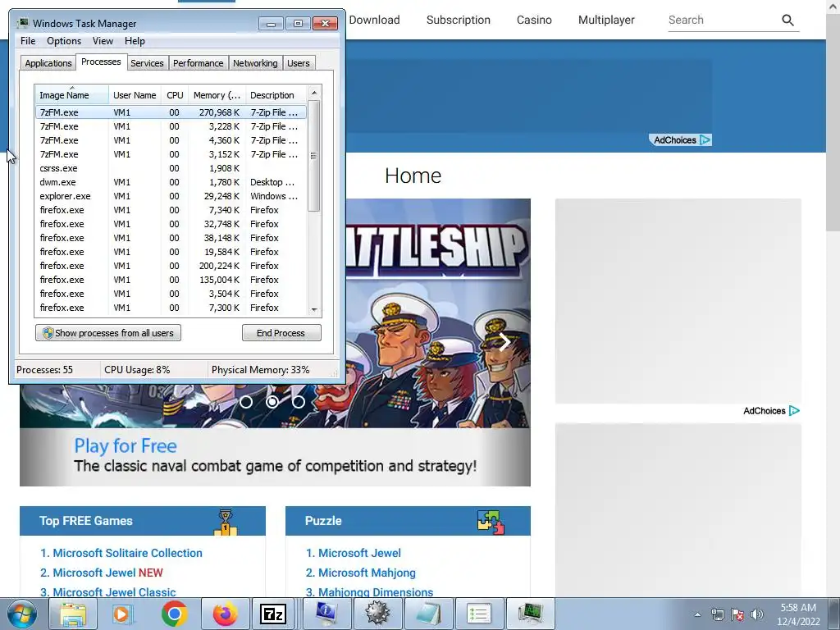Show hidden tray icons arrow
The image size is (840, 630).
(x=697, y=614)
